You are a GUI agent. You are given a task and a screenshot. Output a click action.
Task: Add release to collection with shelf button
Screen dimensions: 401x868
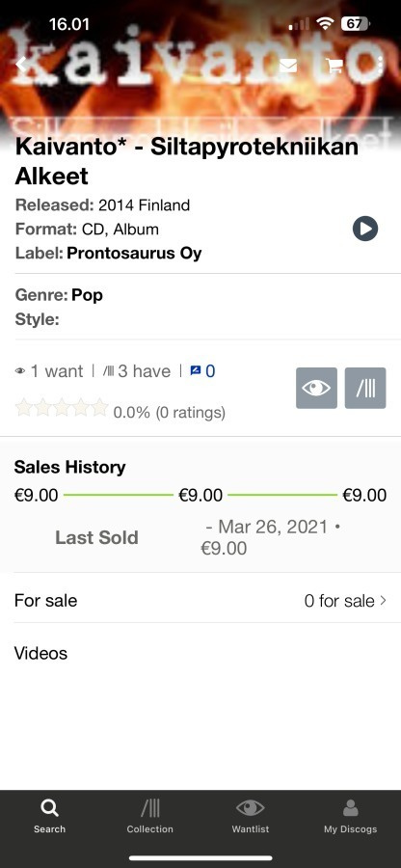pos(365,388)
